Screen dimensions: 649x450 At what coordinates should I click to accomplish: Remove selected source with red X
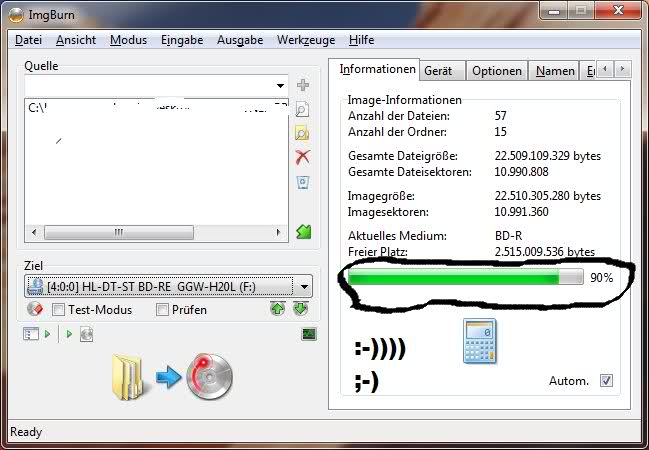(303, 157)
